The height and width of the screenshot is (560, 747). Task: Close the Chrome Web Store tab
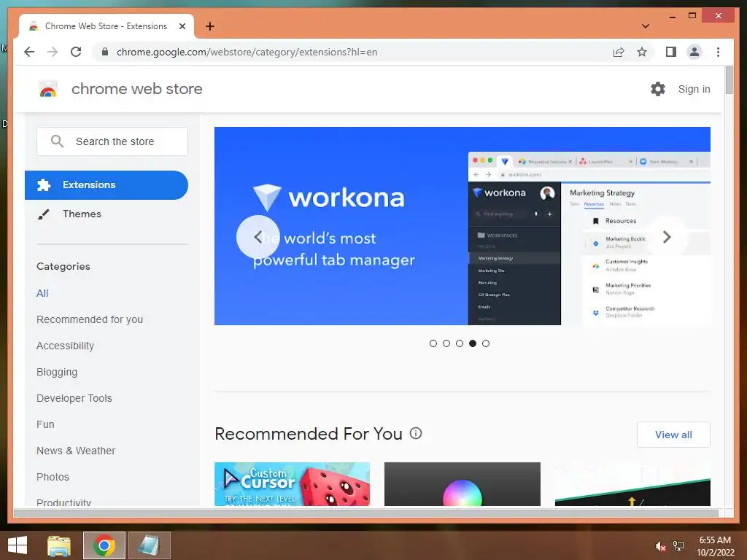click(182, 26)
